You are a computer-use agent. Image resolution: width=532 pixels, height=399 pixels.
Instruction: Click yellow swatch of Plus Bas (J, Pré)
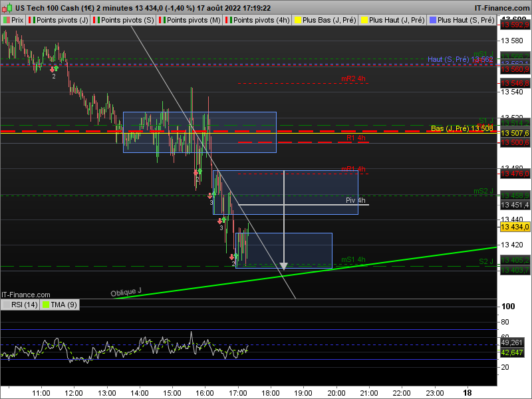point(297,20)
